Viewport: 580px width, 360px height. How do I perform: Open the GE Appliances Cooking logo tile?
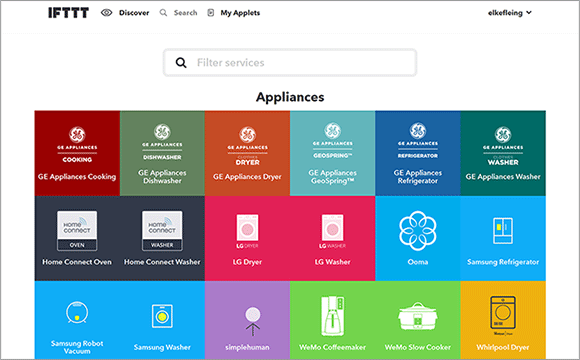77,145
